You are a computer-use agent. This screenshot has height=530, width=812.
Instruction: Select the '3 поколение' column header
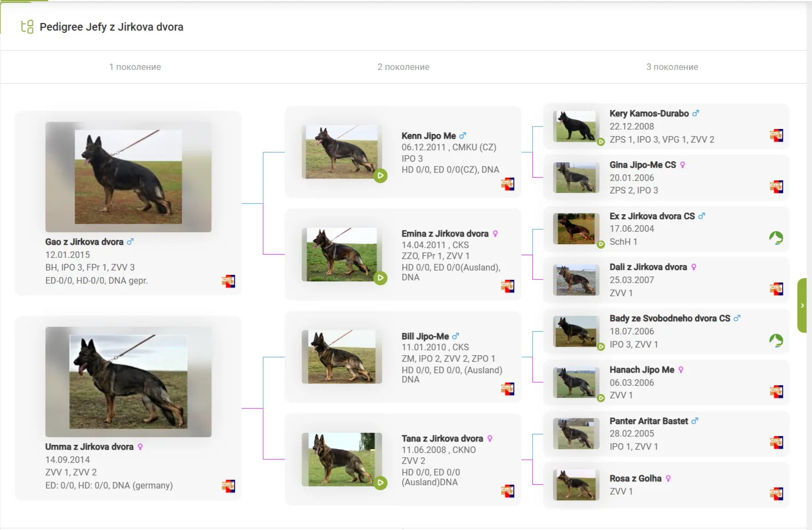[672, 67]
